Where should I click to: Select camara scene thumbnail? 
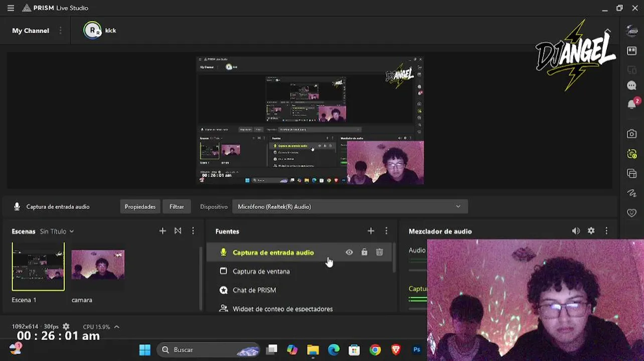pyautogui.click(x=98, y=265)
